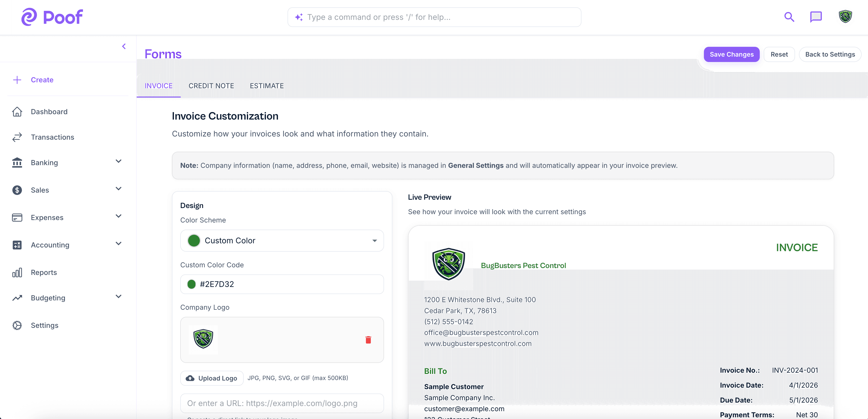Switch to the ESTIMATE tab
This screenshot has height=419, width=868.
coord(266,86)
